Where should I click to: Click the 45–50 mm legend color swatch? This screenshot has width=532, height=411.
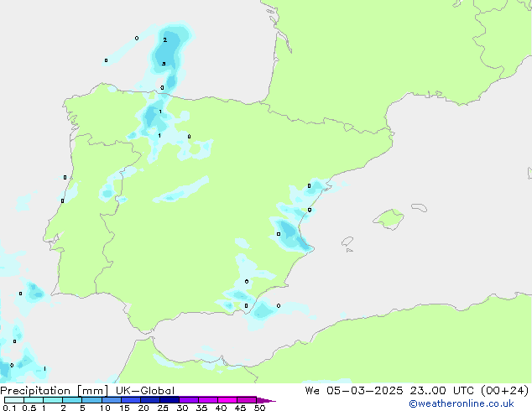click(x=247, y=400)
